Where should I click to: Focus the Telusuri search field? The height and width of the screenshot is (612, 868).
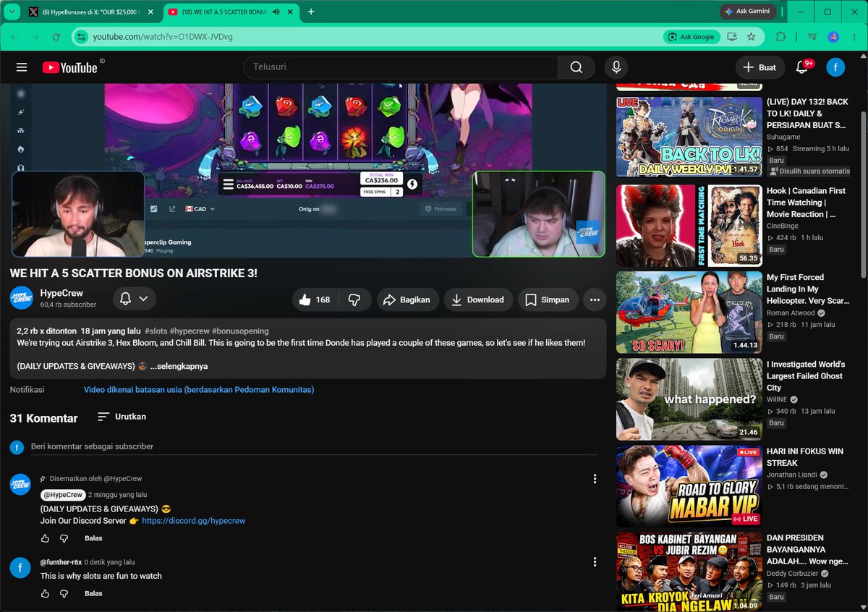click(401, 67)
